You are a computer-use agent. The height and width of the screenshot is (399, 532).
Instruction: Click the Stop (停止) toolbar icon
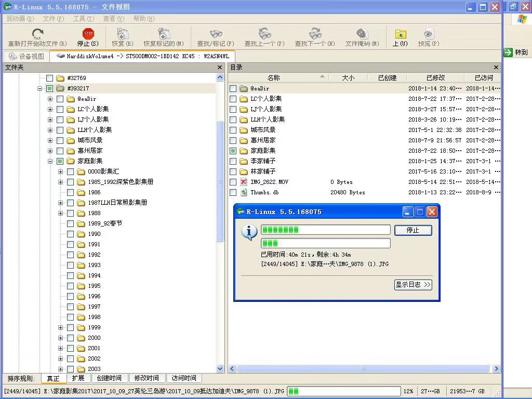[x=88, y=34]
